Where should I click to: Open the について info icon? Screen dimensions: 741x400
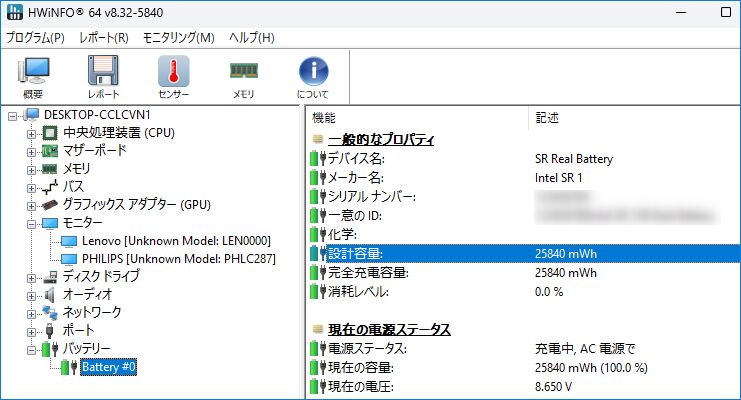pyautogui.click(x=313, y=72)
